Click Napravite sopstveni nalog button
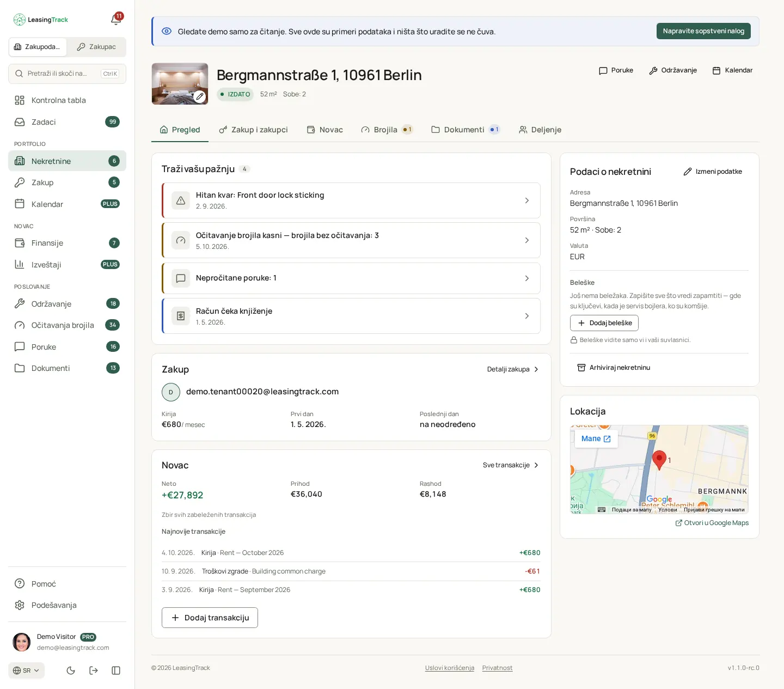This screenshot has width=784, height=689. (x=703, y=31)
